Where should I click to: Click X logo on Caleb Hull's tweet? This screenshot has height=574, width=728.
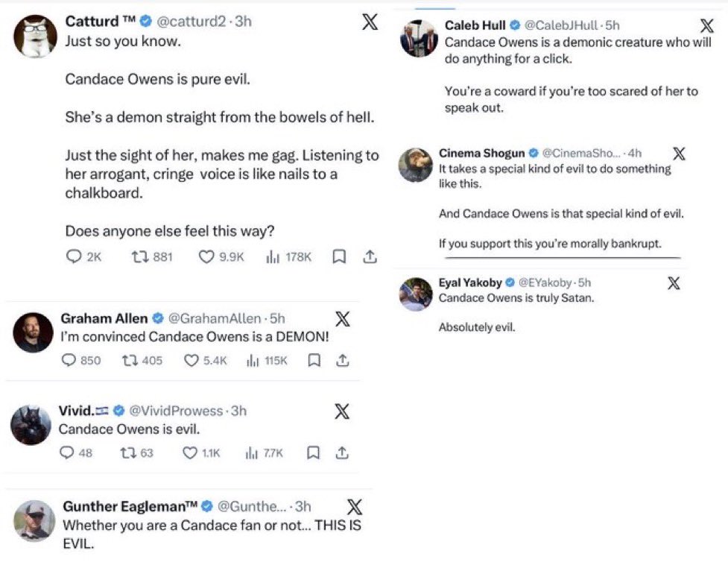point(706,26)
